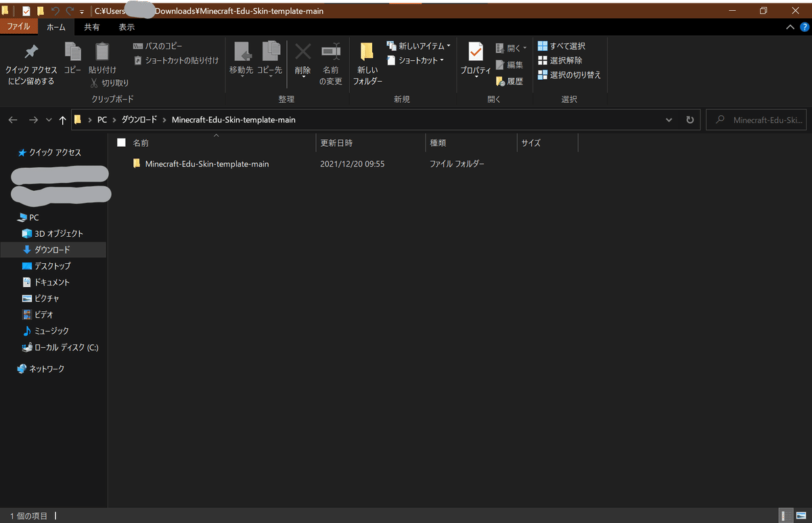This screenshot has height=523, width=812.
Task: Go forward with the forward arrow
Action: 33,120
